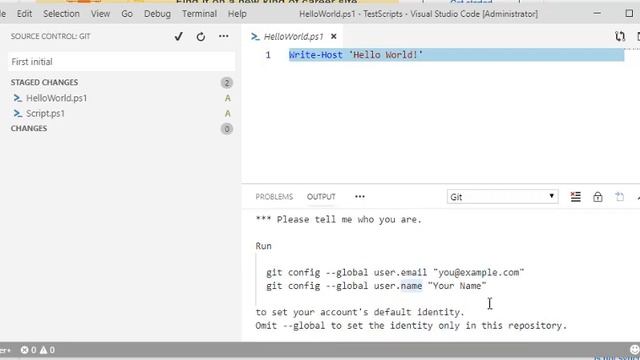Screen dimensions: 640x360
Task: Click the staged changes count badge
Action: pyautogui.click(x=227, y=83)
